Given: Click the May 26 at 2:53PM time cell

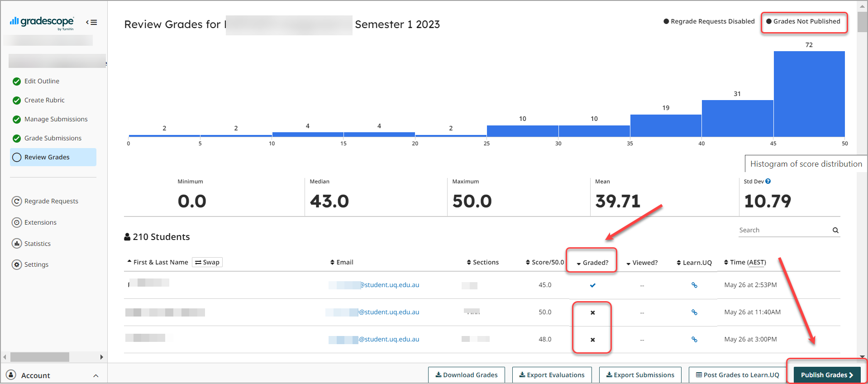Looking at the screenshot, I should pos(750,285).
